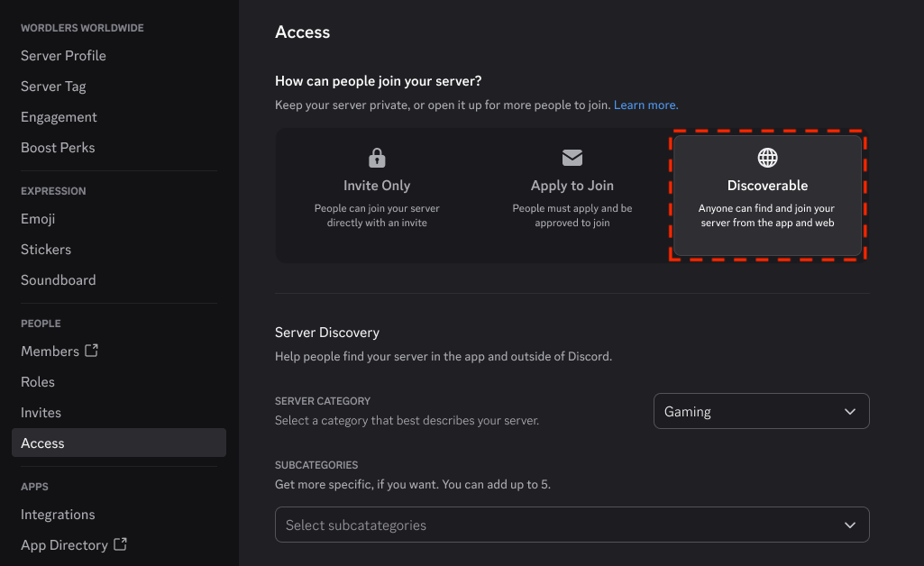
Task: Open the Gaming server category dropdown
Action: (x=762, y=411)
